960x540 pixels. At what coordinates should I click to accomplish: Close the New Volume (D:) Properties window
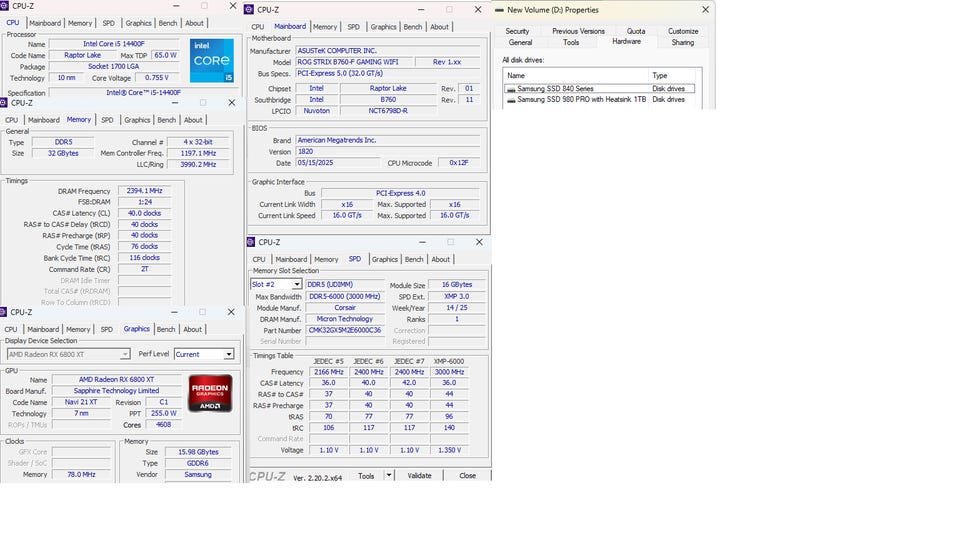pyautogui.click(x=705, y=10)
